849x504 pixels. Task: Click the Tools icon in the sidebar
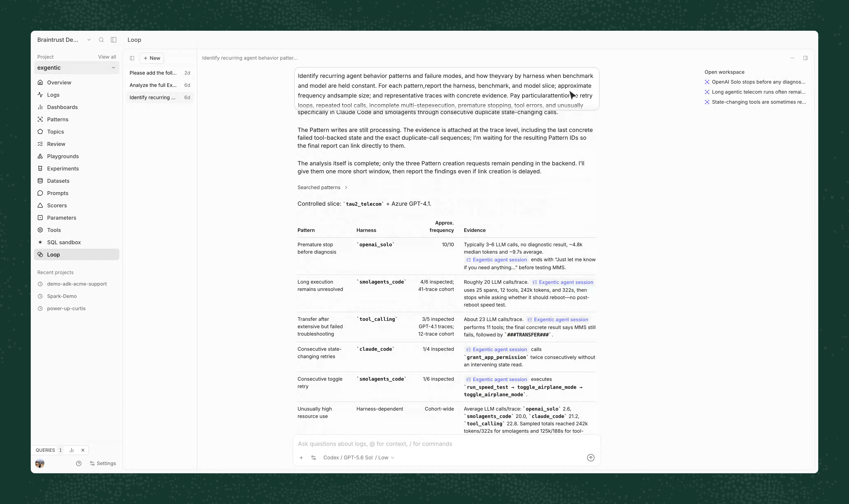pyautogui.click(x=40, y=230)
